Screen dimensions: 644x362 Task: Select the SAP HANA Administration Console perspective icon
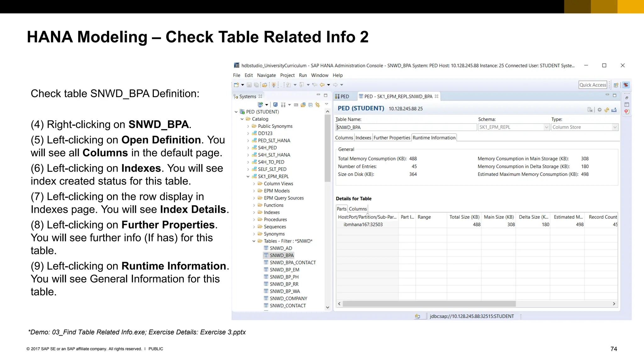[626, 85]
